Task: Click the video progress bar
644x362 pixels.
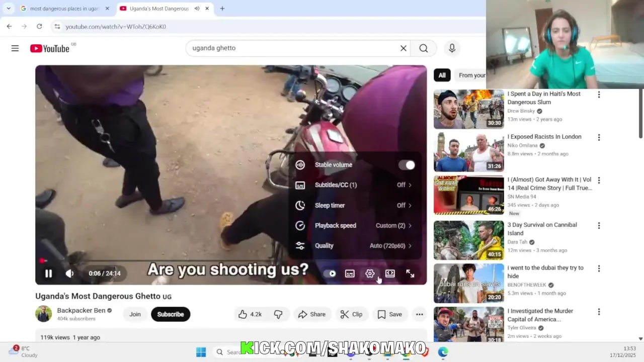Action: click(231, 260)
